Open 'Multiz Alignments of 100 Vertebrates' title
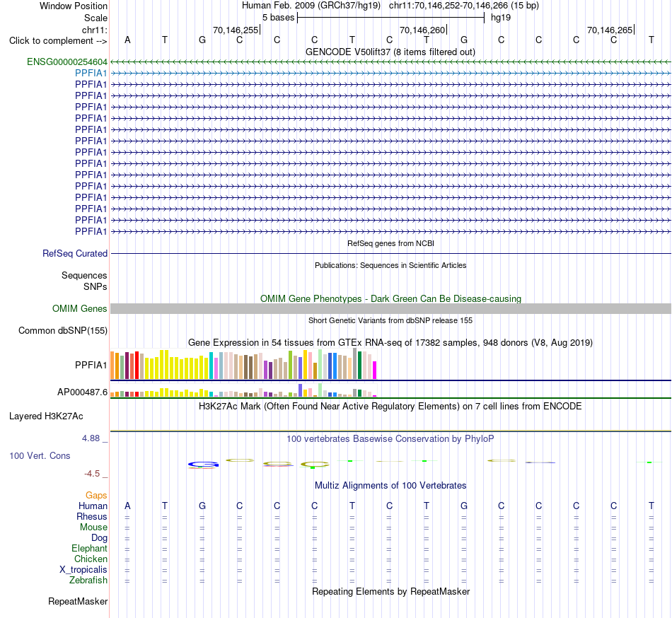Image resolution: width=672 pixels, height=618 pixels. pyautogui.click(x=390, y=486)
